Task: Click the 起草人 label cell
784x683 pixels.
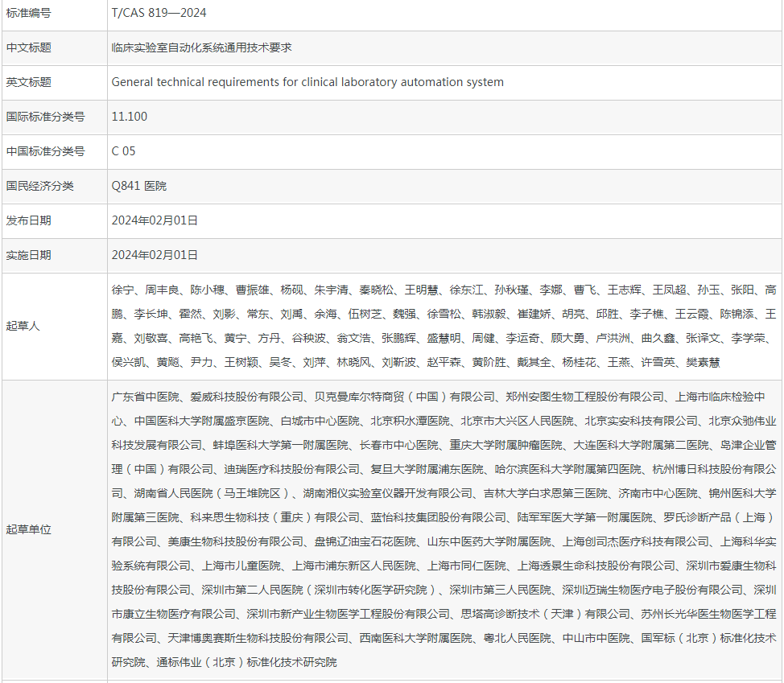Action: coord(55,327)
